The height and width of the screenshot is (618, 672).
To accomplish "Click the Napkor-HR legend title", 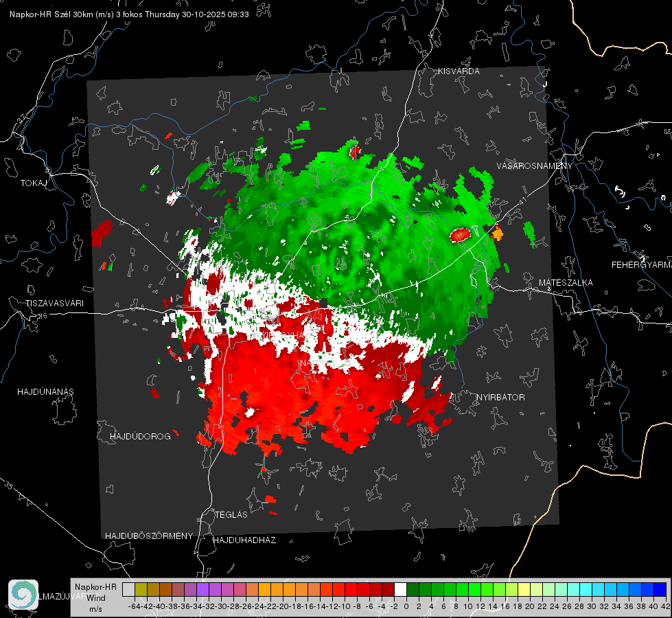I will tap(95, 586).
